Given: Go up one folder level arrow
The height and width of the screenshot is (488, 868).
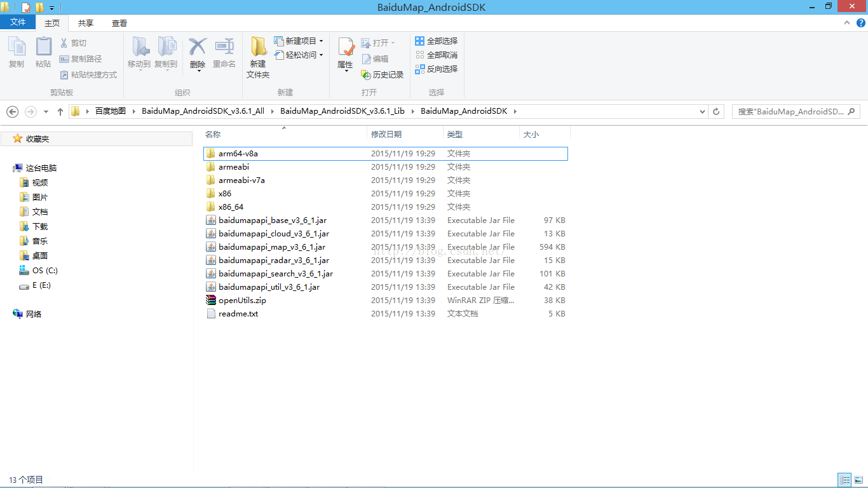Looking at the screenshot, I should tap(60, 111).
